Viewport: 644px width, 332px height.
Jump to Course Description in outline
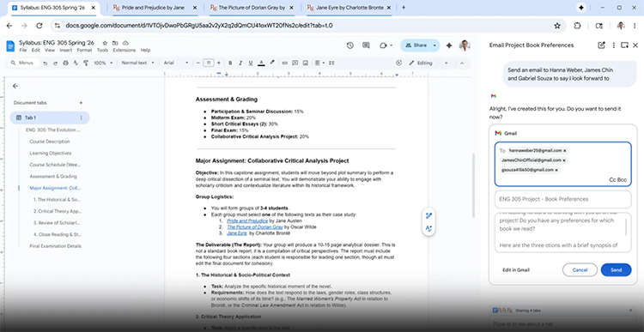[x=50, y=142]
